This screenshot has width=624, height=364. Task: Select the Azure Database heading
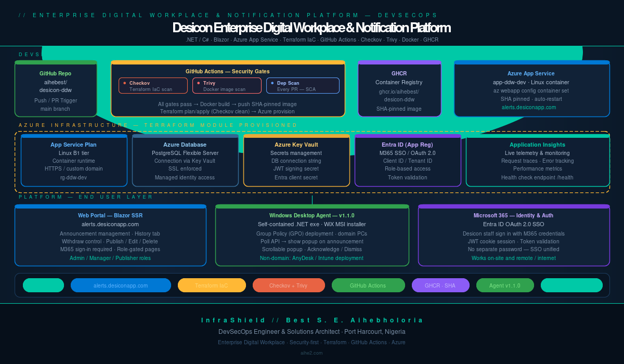pyautogui.click(x=185, y=145)
